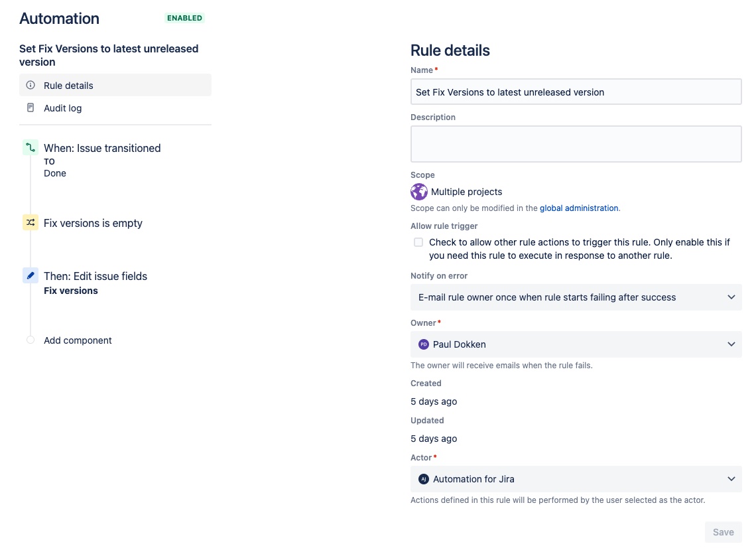The image size is (756, 558).
Task: Click the shuffle icon next to Fix versions condition
Action: click(30, 223)
